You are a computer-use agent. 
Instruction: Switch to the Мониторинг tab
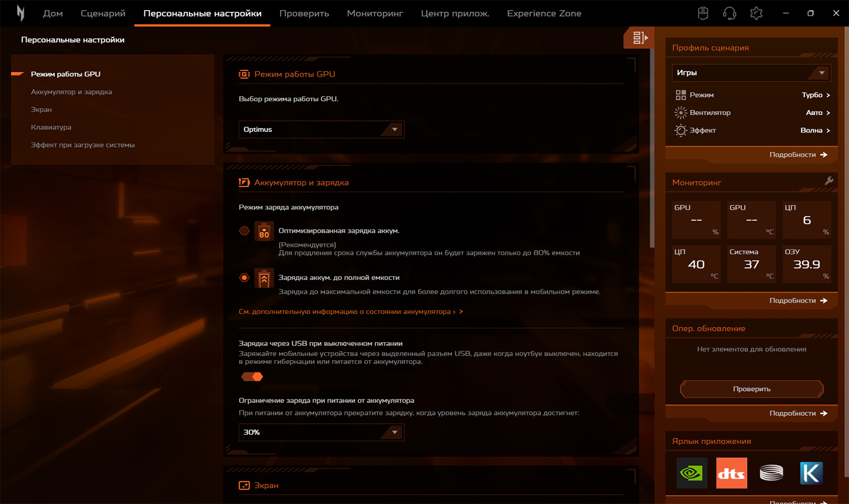pyautogui.click(x=375, y=13)
